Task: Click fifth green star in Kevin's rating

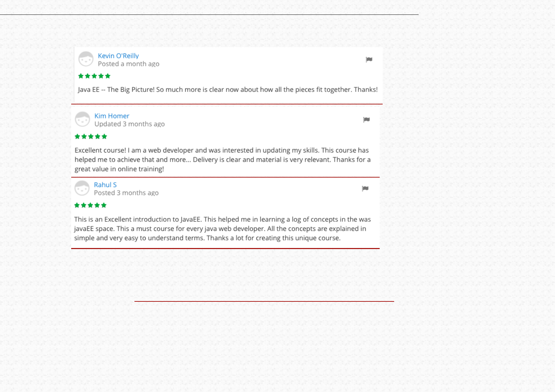Action: [108, 76]
